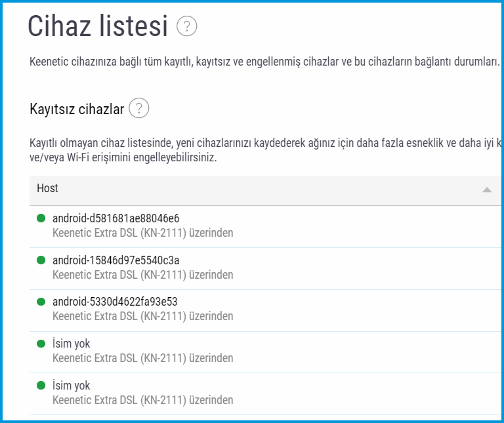Click status dot of last İsim yok device
Viewport: 504px width, 423px height.
41,386
